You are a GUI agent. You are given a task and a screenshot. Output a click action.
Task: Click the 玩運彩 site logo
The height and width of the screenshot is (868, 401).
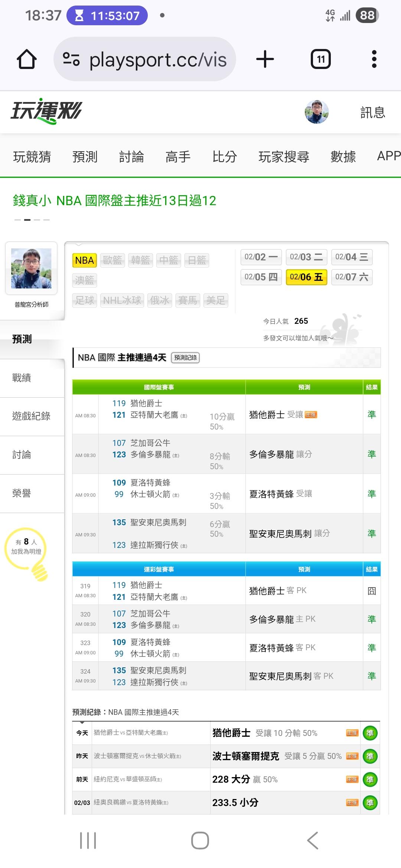click(x=46, y=111)
